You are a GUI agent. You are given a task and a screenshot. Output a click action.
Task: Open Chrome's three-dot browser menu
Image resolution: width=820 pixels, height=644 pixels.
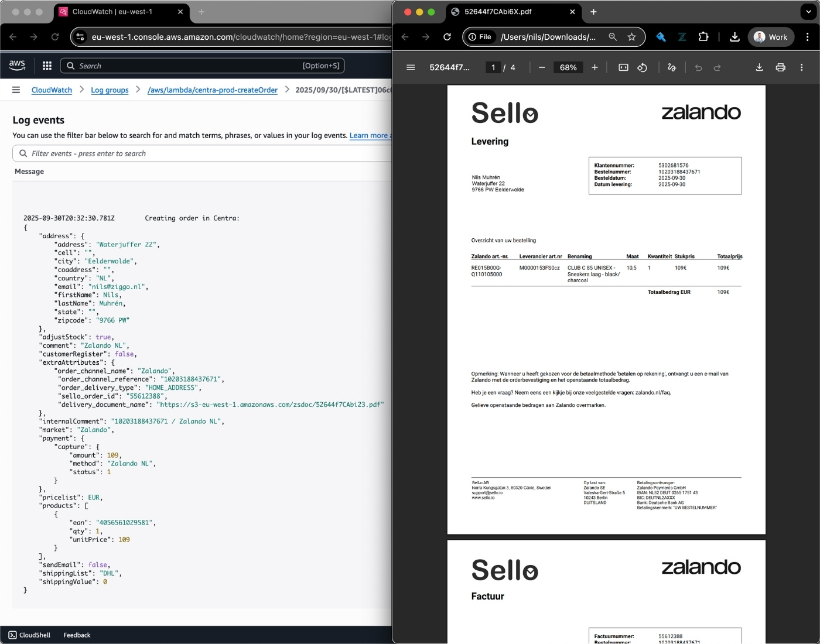[x=809, y=37]
